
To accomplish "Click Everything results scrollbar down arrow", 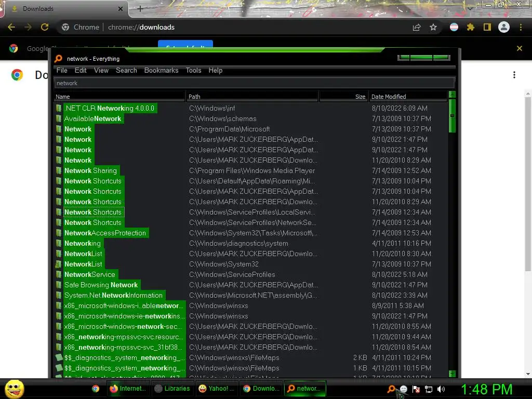I will point(453,374).
